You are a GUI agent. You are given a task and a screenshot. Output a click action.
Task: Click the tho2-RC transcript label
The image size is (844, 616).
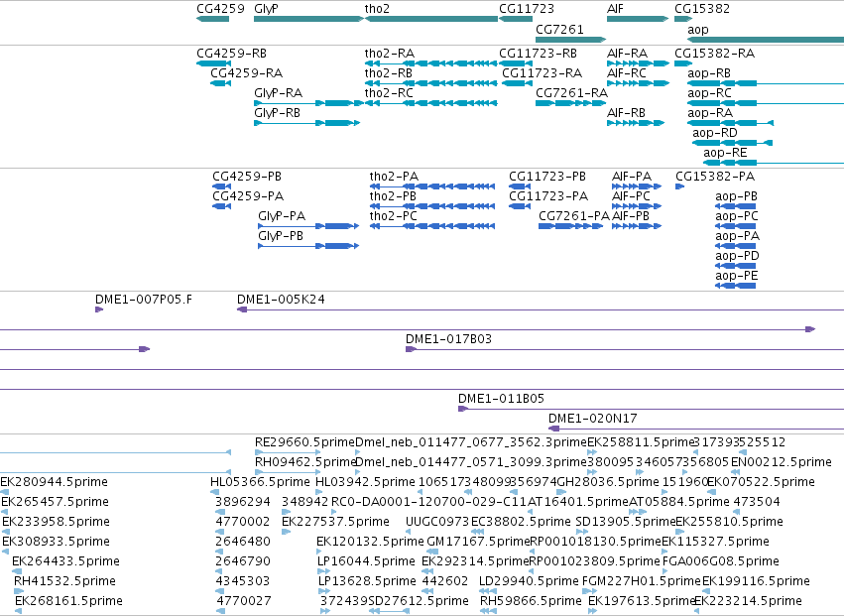389,93
